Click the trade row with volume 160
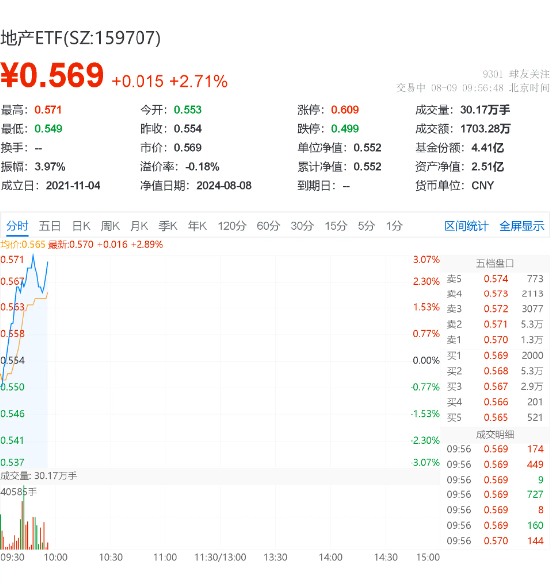The image size is (550, 584). 495,526
